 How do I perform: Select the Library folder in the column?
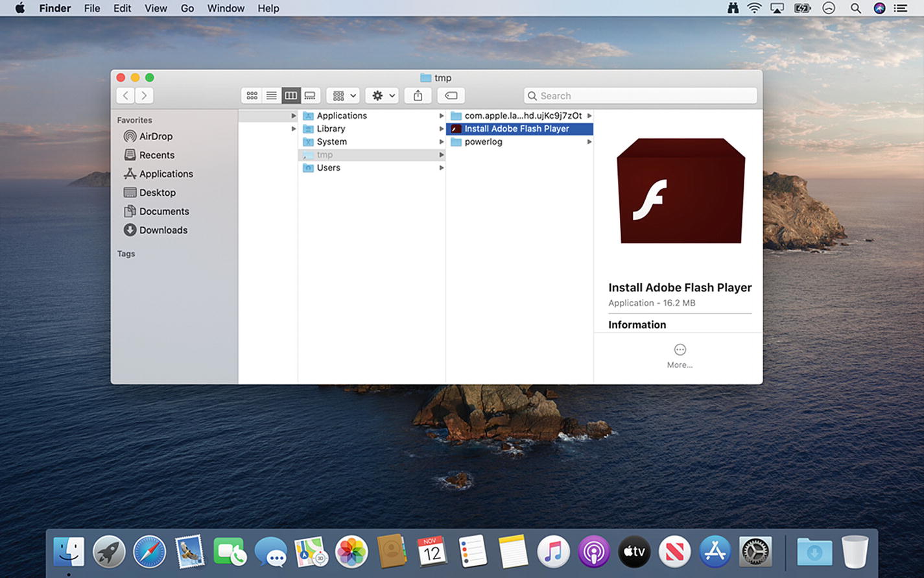pos(372,128)
